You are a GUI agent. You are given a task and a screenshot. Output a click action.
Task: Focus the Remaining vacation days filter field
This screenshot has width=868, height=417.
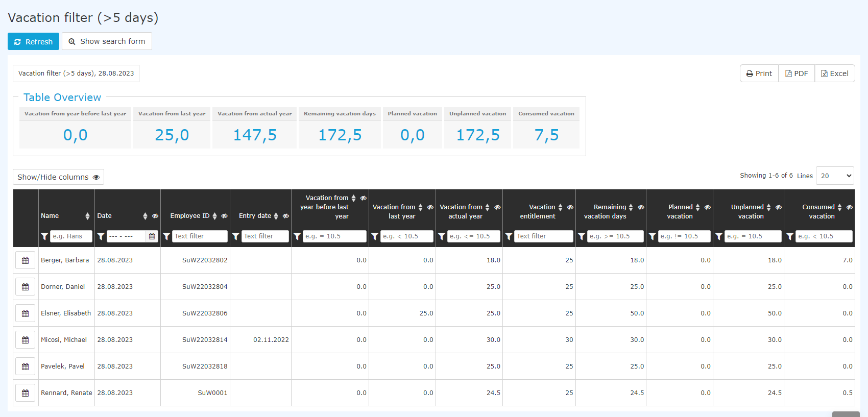pos(615,236)
